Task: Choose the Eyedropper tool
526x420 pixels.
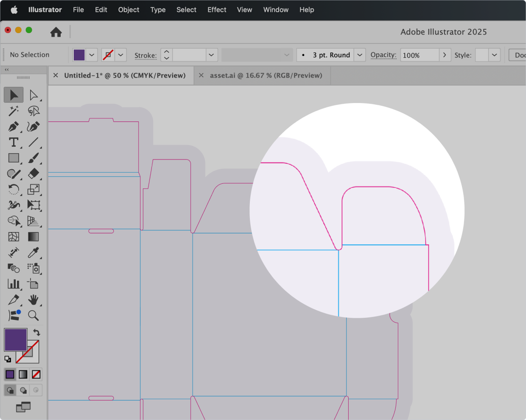Action: tap(33, 253)
